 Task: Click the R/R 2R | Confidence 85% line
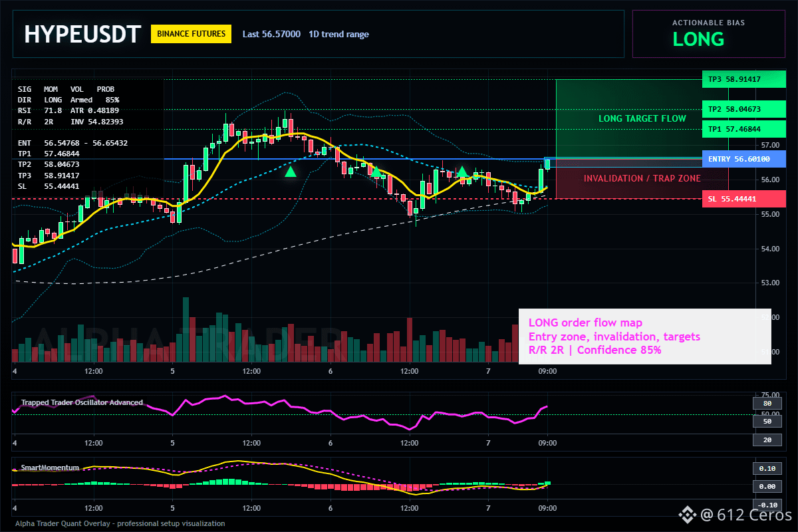pos(595,350)
